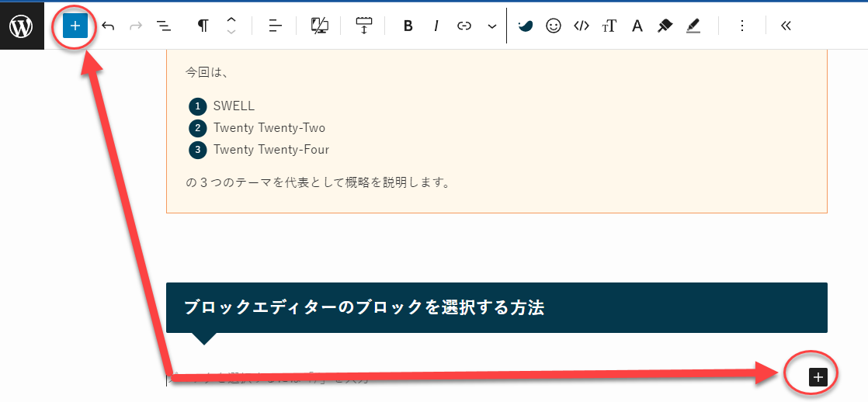Undo the last change
The image size is (868, 402).
109,26
